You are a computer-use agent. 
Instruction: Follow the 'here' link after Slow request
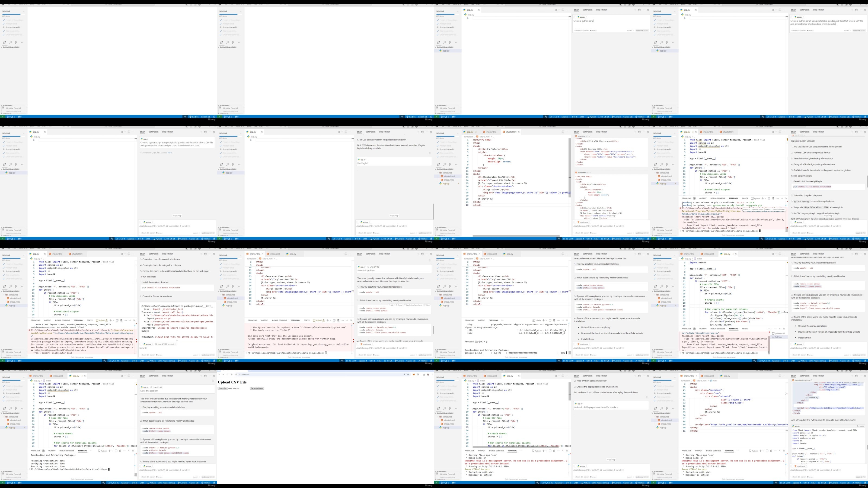click(170, 153)
